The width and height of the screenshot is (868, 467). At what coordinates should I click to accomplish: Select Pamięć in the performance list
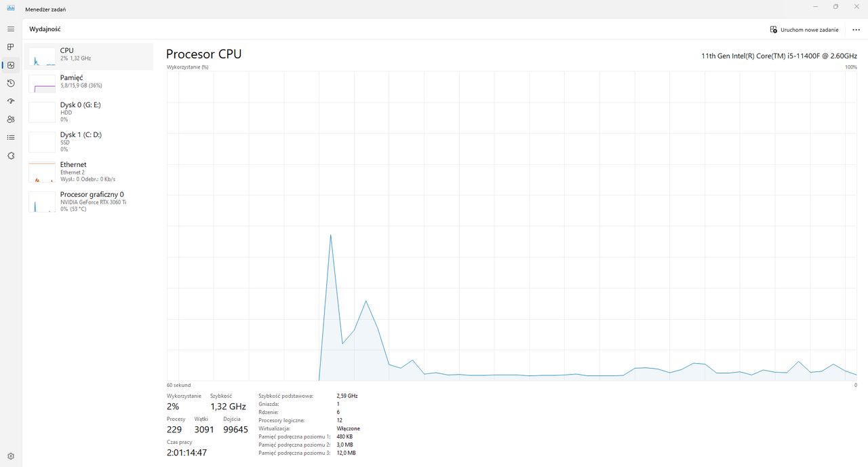[88, 85]
